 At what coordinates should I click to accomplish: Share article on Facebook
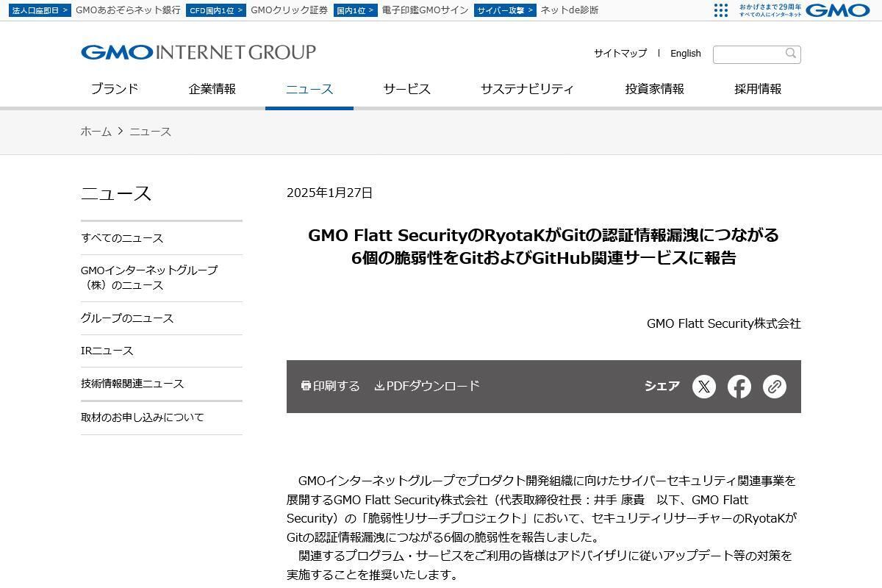coord(739,387)
